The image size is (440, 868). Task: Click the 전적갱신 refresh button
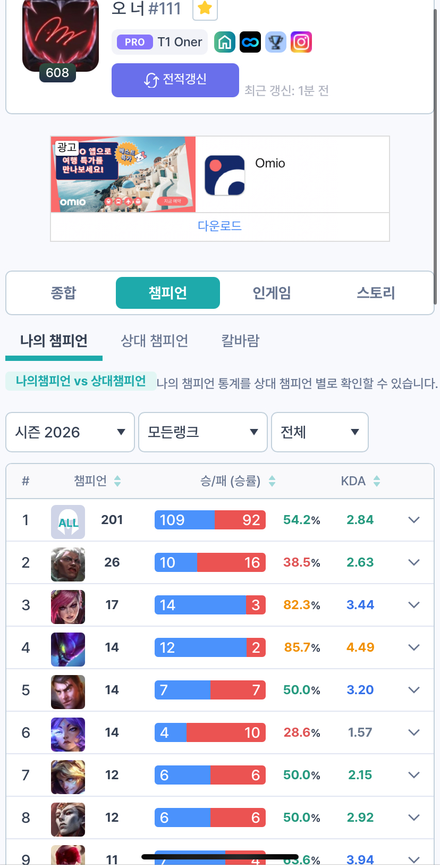(175, 80)
